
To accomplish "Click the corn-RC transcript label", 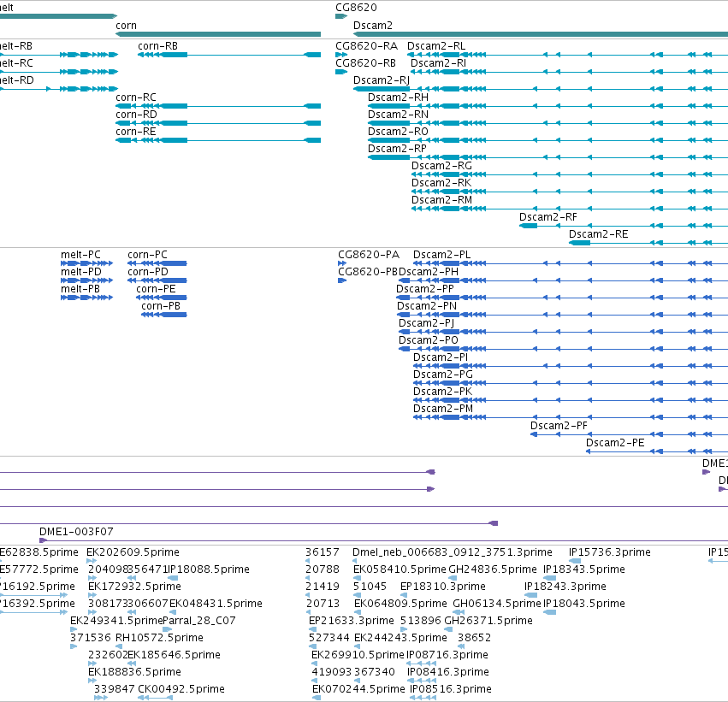I will [136, 97].
